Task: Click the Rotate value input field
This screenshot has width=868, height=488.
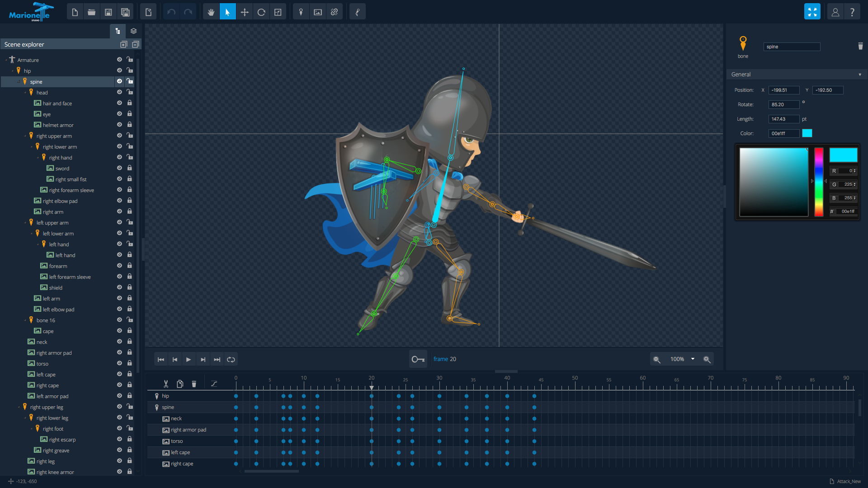Action: (783, 104)
